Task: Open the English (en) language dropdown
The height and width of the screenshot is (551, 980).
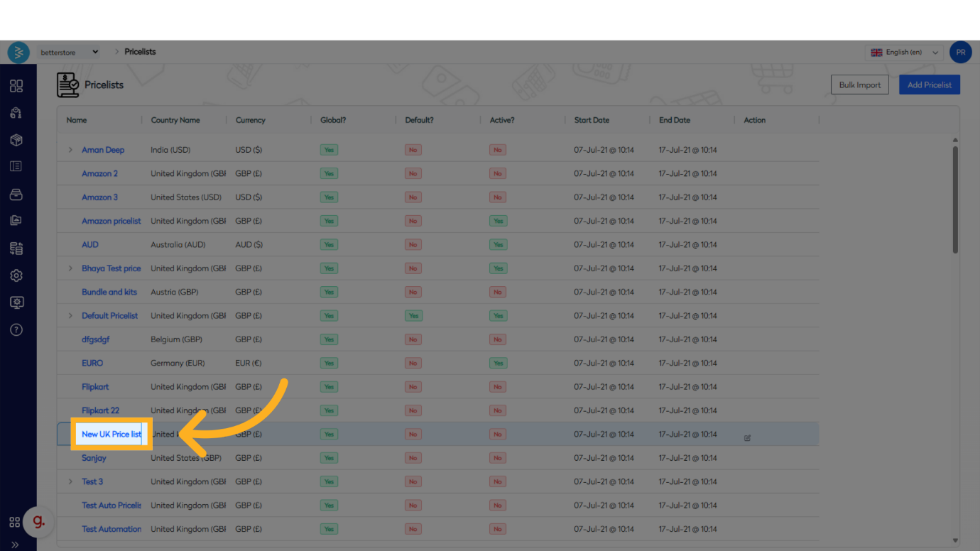Action: tap(905, 52)
